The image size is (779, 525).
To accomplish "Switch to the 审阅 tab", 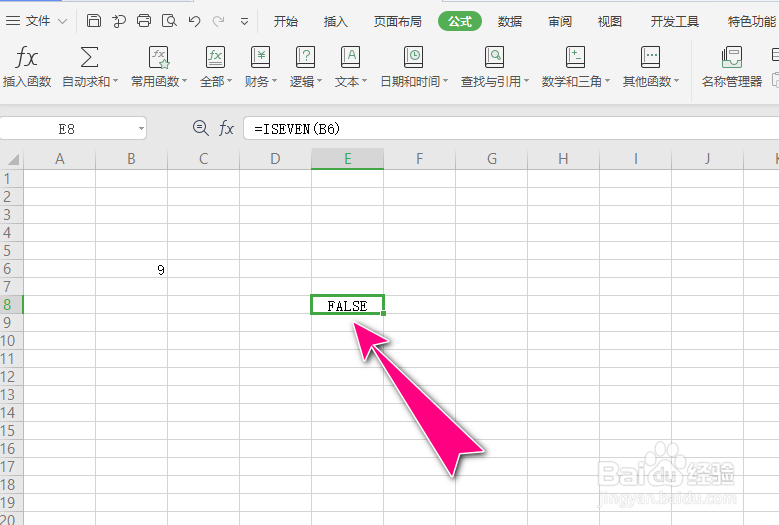I will click(560, 21).
